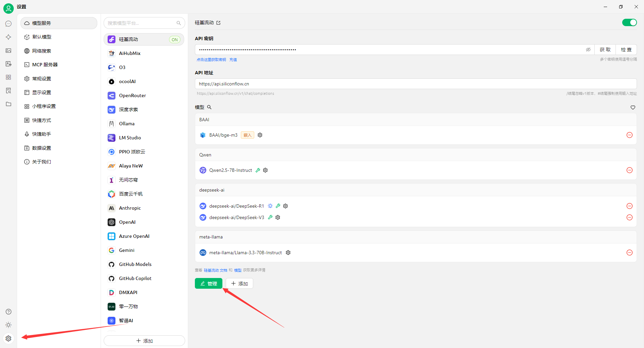Click the green 管理 manage button
Image resolution: width=644 pixels, height=348 pixels.
tap(208, 283)
